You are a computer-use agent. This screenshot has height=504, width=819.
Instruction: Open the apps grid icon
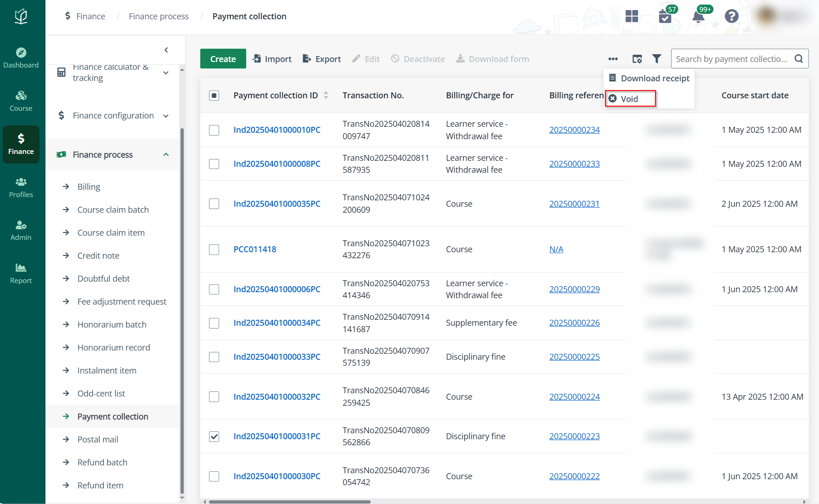coord(632,16)
